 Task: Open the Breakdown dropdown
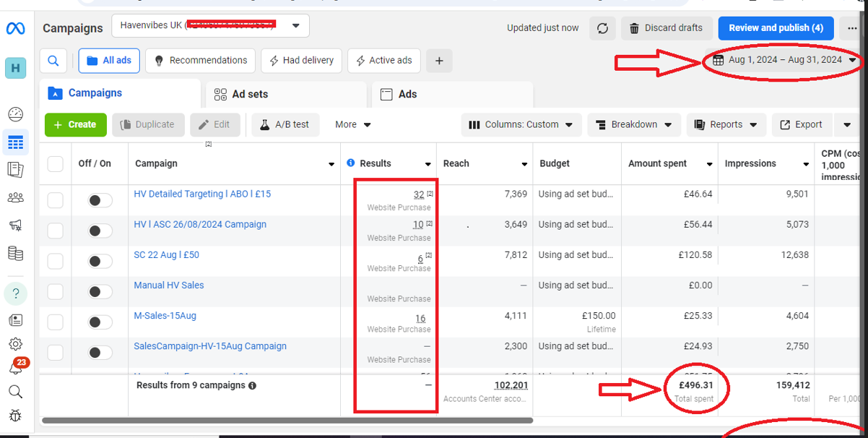[634, 124]
